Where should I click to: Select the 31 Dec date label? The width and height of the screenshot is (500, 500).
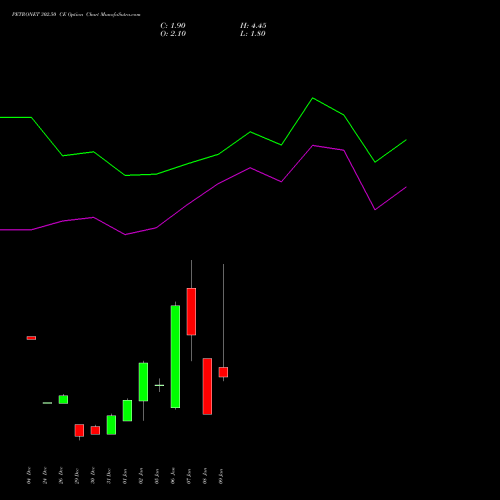click(x=109, y=476)
